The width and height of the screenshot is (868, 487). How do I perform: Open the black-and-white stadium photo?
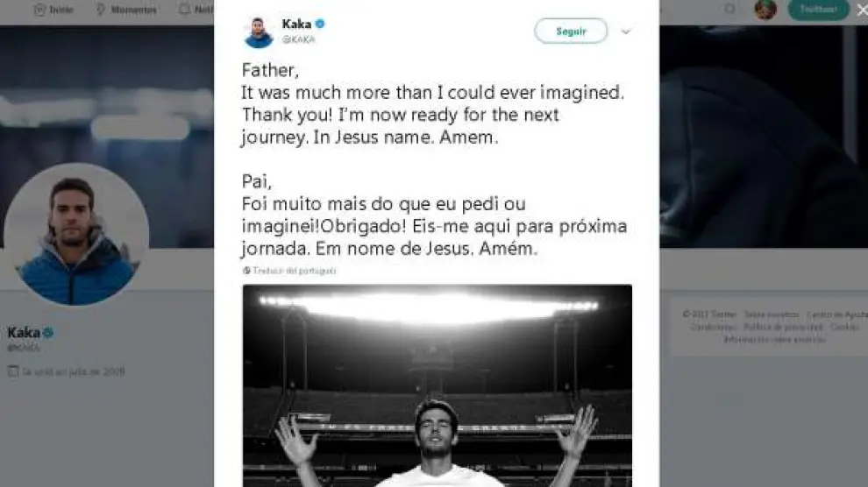pos(437,385)
